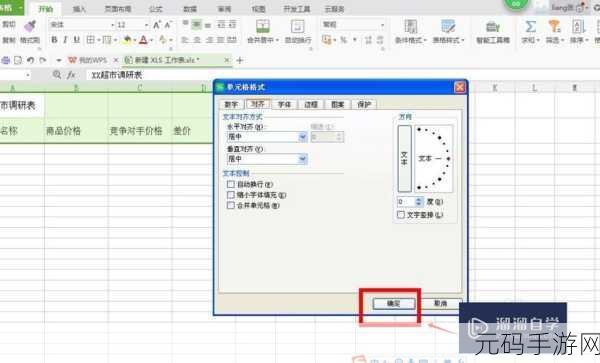The image size is (600, 363).
Task: Click the vertical text (文本) orientation button
Action: click(x=404, y=158)
